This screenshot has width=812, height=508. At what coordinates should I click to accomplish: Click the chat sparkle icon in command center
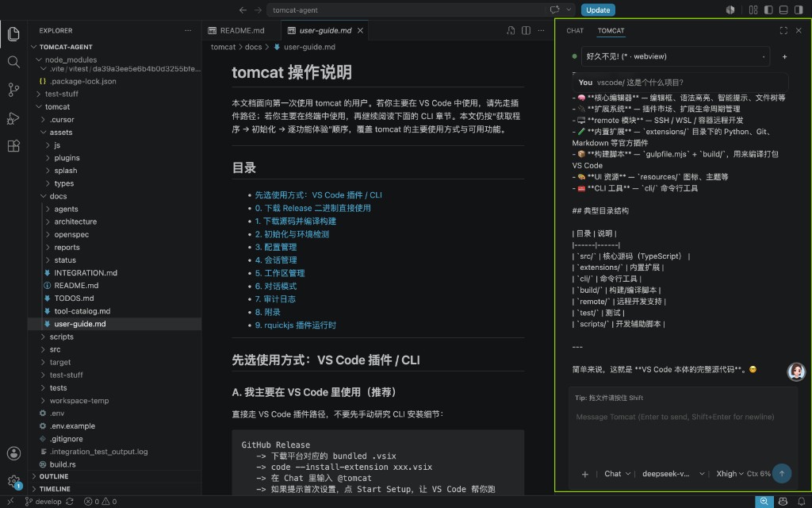coord(554,10)
